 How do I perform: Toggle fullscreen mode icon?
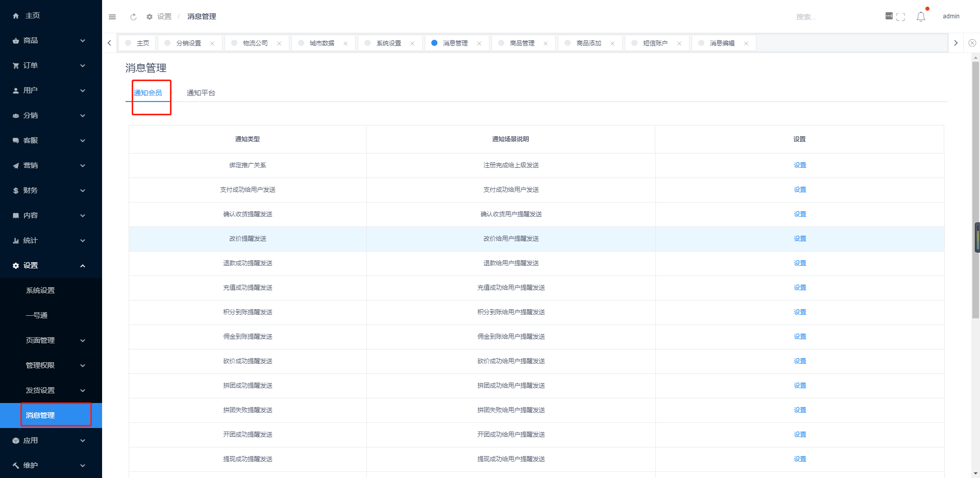pyautogui.click(x=900, y=17)
